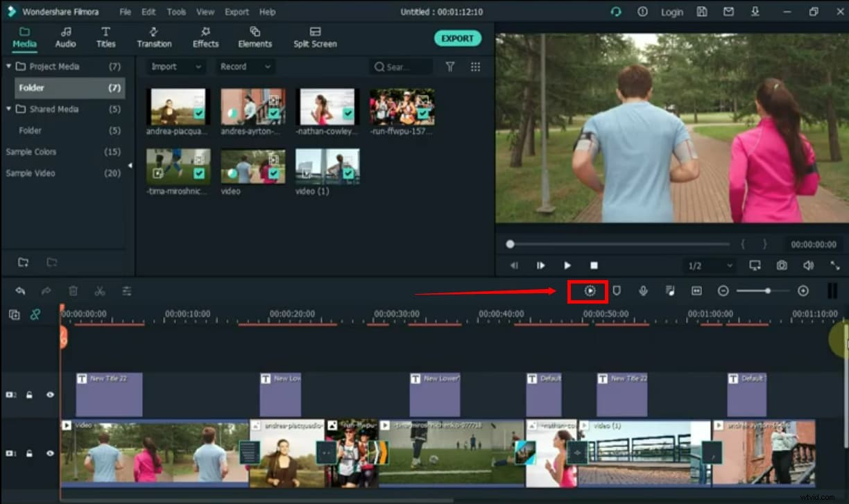The image size is (849, 504).
Task: Open the Delete trash icon in the toolbar
Action: [x=73, y=290]
